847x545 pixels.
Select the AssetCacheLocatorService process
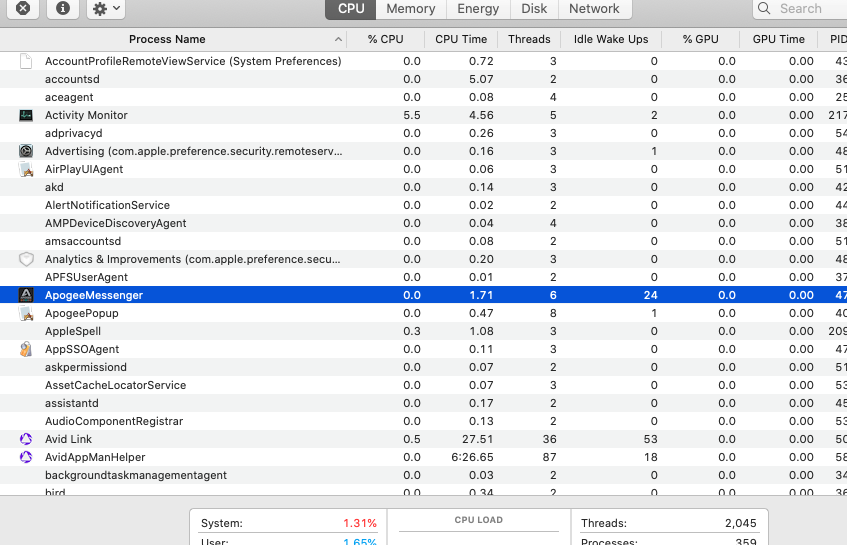(x=424, y=385)
